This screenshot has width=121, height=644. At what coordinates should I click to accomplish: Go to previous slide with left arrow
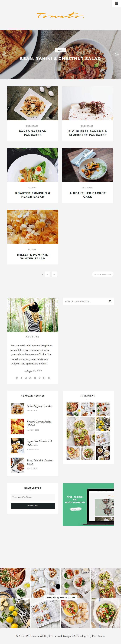(4, 54)
